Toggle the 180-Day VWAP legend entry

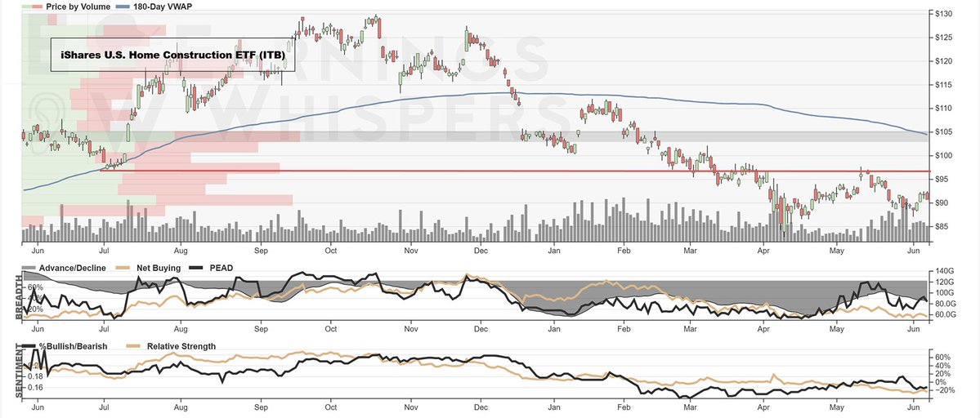[x=152, y=7]
